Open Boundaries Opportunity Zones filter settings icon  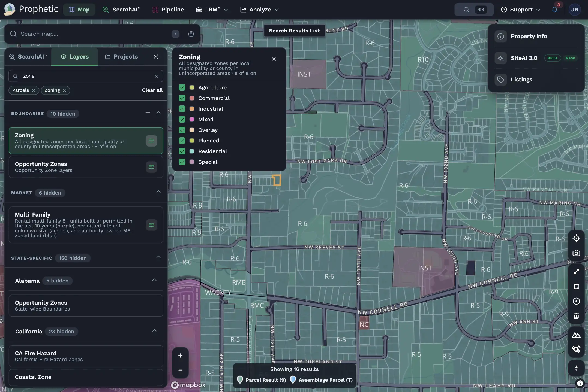[151, 167]
